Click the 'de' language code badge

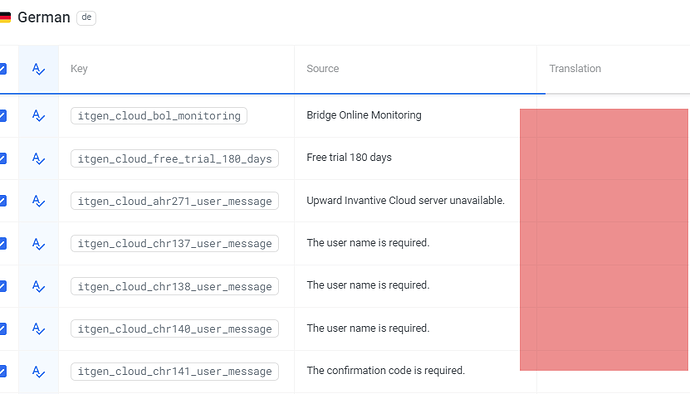click(86, 18)
